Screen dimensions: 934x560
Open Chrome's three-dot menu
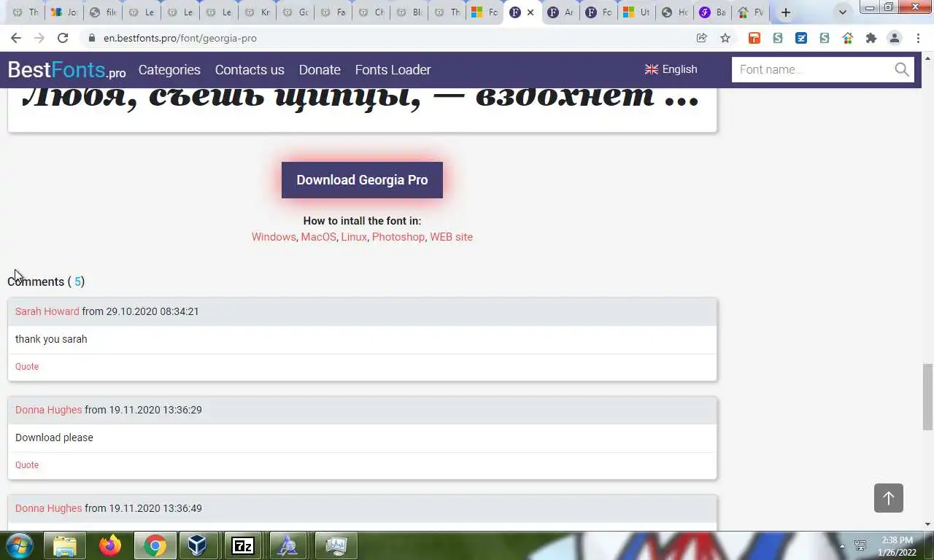pyautogui.click(x=918, y=38)
